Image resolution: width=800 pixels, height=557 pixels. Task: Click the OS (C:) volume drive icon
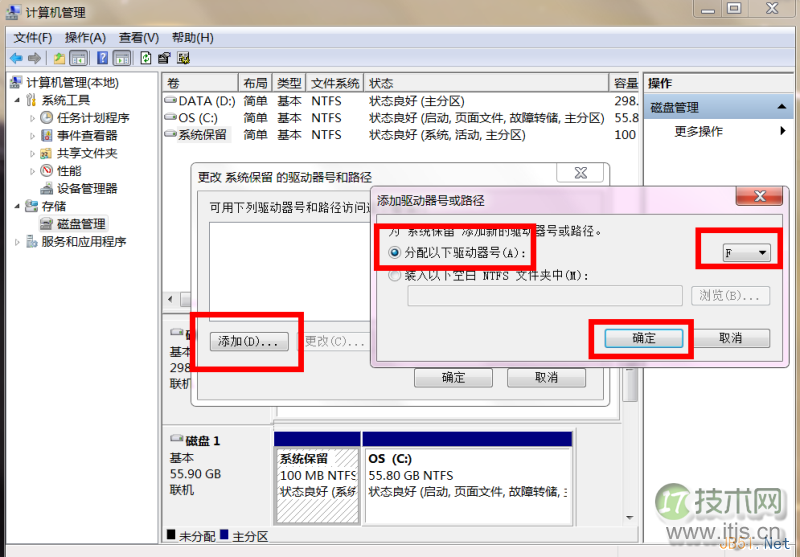(170, 117)
